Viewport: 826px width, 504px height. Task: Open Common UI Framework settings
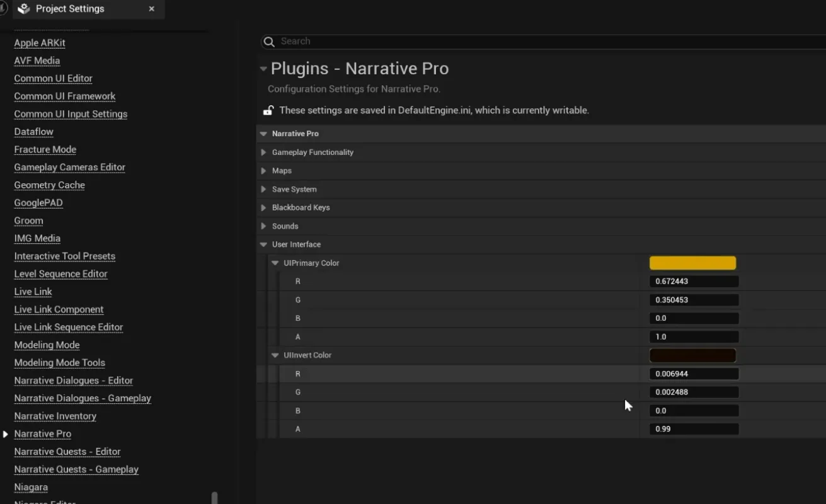(65, 96)
